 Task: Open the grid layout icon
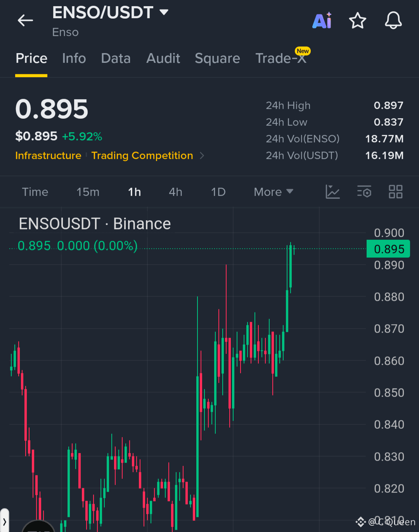pyautogui.click(x=395, y=192)
